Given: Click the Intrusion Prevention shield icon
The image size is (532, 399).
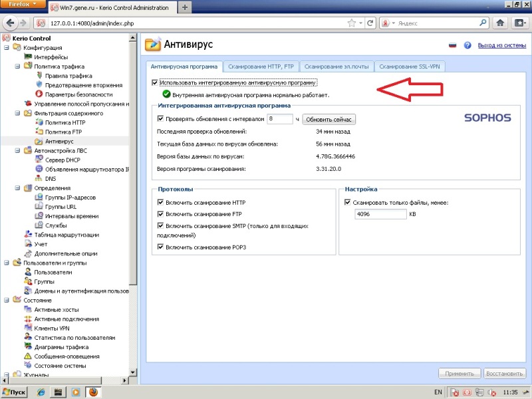Looking at the screenshot, I should [39, 85].
